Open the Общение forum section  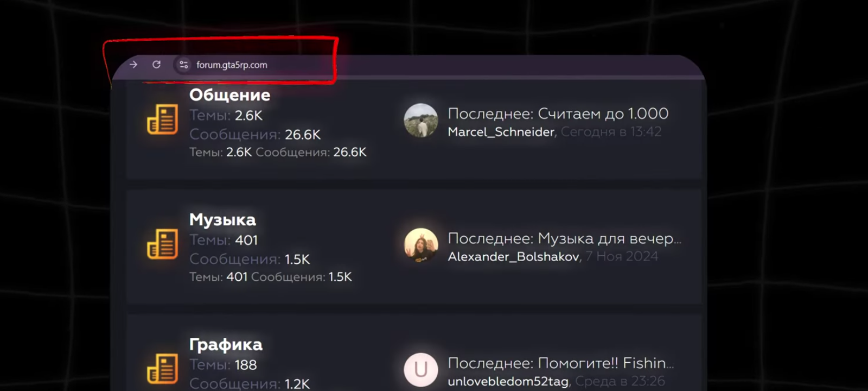[x=229, y=95]
